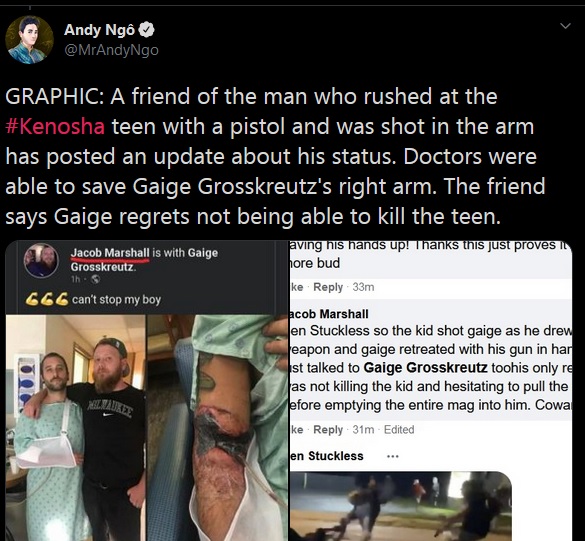Open the nighttime street video thumbnail

[x=401, y=506]
